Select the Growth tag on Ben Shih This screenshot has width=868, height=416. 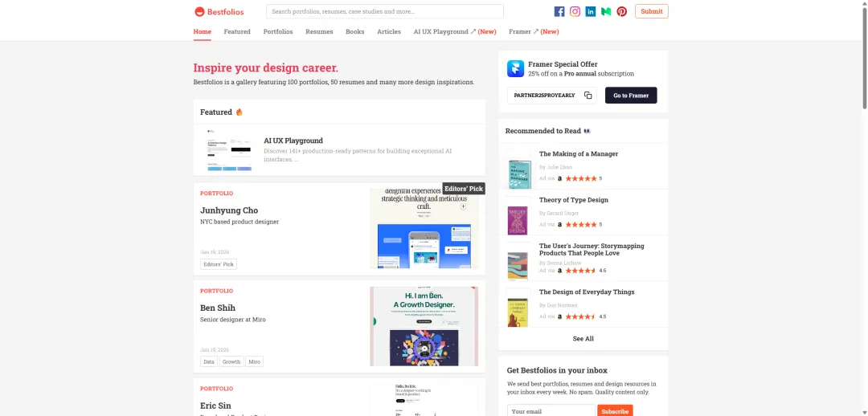click(231, 361)
